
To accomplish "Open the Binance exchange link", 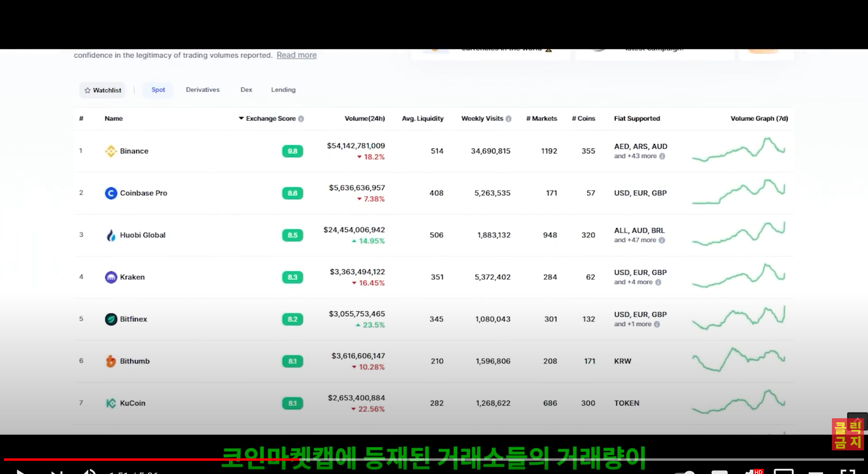I will [x=134, y=151].
